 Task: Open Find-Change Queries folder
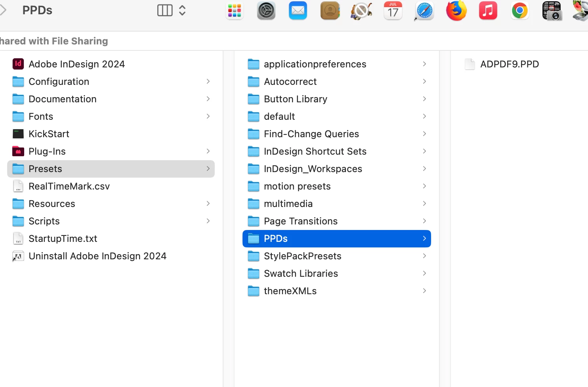pyautogui.click(x=337, y=134)
